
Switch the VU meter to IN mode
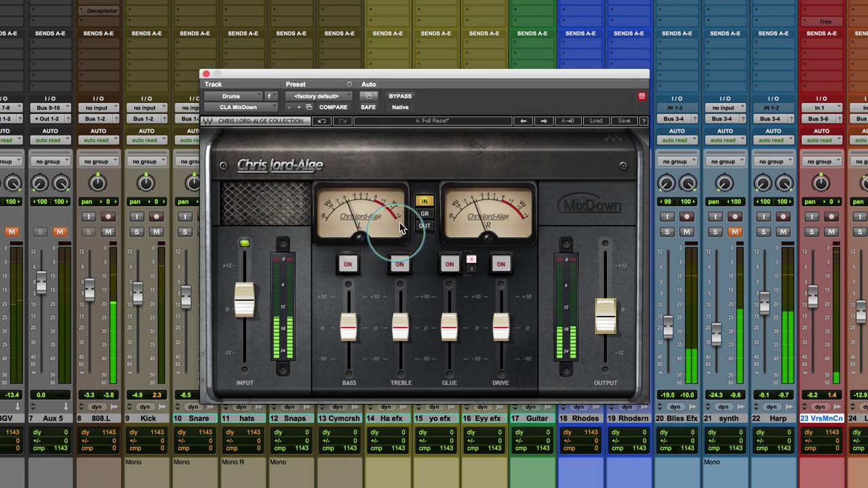[425, 201]
